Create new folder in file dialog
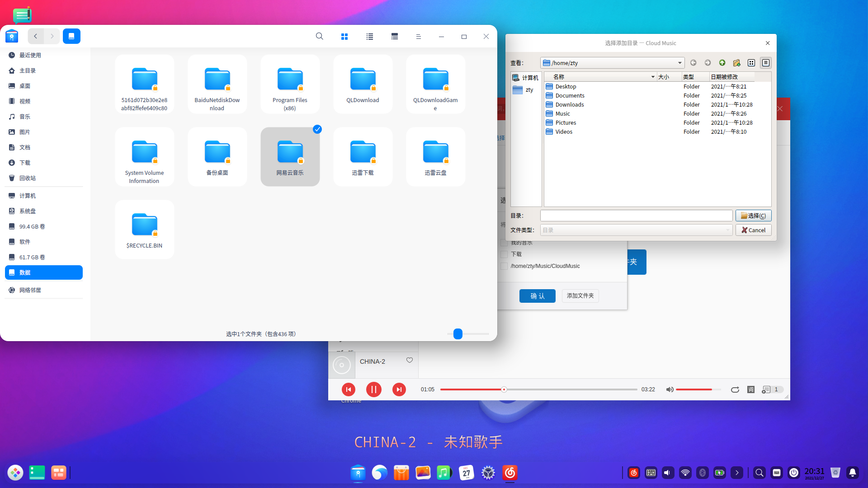The image size is (868, 488). coord(736,63)
